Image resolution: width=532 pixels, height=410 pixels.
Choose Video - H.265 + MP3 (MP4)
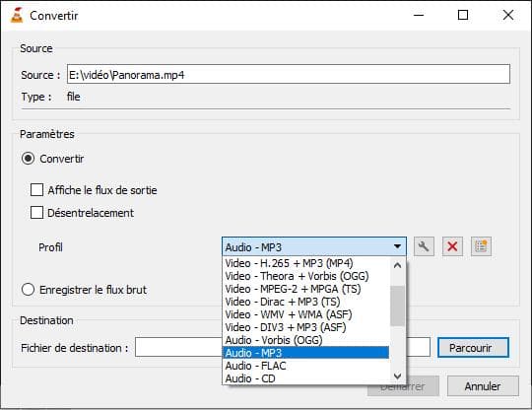tap(306, 263)
